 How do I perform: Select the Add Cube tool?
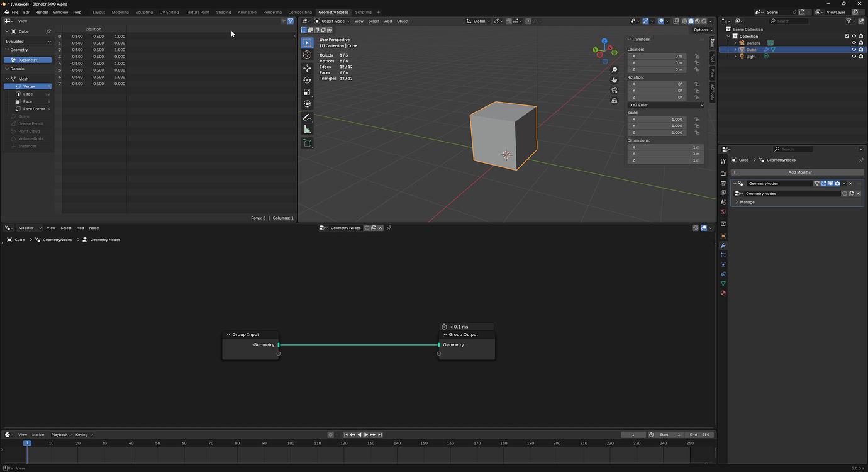pyautogui.click(x=307, y=143)
